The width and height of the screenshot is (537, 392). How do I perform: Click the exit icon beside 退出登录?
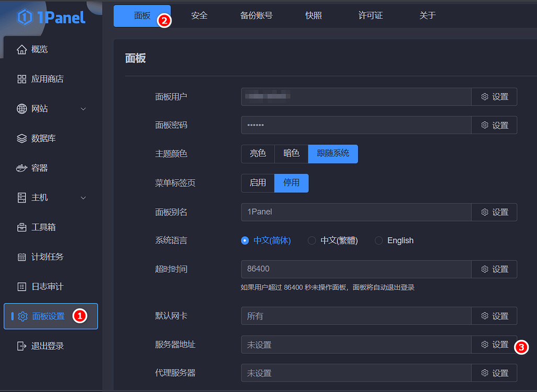[21, 346]
